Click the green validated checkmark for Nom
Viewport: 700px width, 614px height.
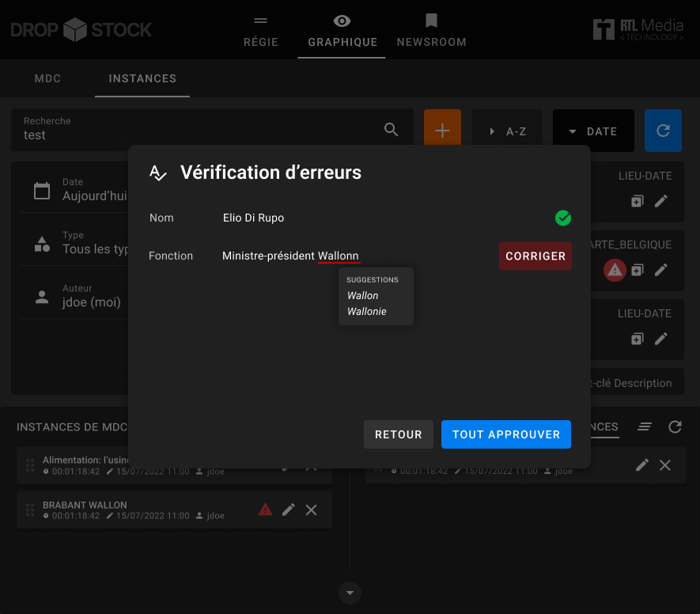(562, 218)
